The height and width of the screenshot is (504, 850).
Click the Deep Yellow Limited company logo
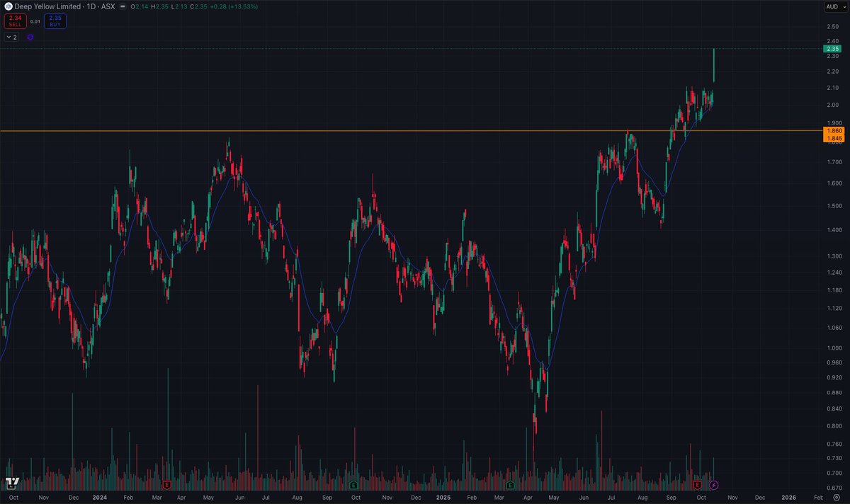pos(8,6)
